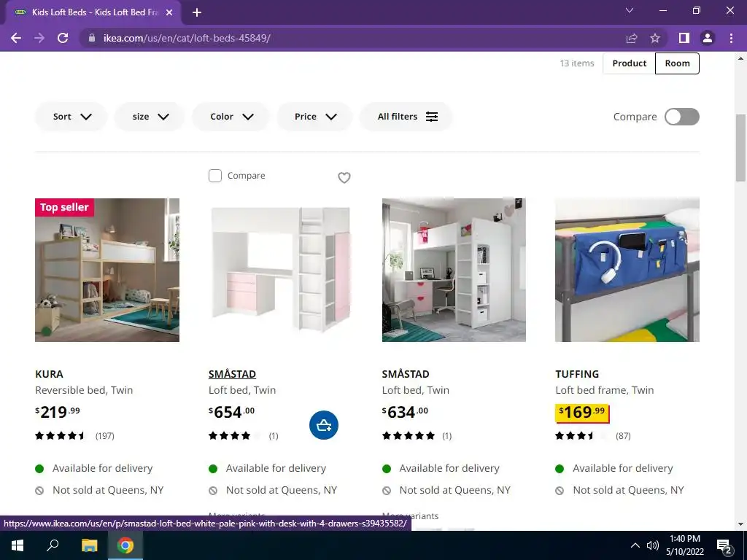This screenshot has height=560, width=747.
Task: Click the Top seller badge
Action: click(x=64, y=207)
